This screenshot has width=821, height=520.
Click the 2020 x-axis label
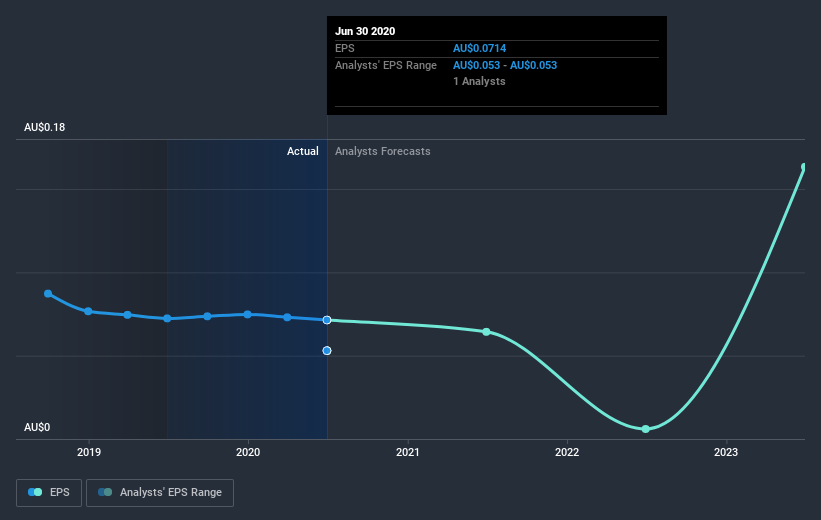248,452
